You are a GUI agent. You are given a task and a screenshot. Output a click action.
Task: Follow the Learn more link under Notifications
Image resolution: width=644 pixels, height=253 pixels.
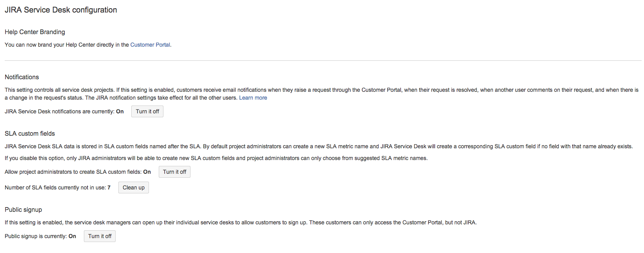pyautogui.click(x=253, y=98)
